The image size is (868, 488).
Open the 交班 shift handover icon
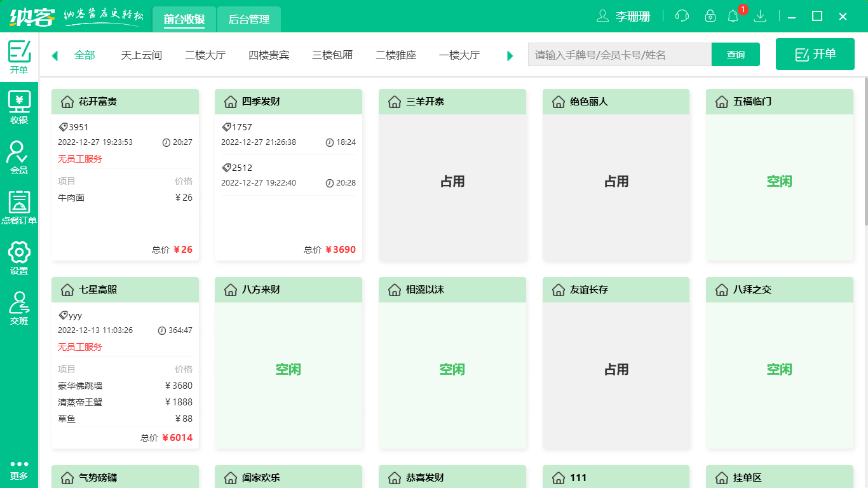[19, 308]
